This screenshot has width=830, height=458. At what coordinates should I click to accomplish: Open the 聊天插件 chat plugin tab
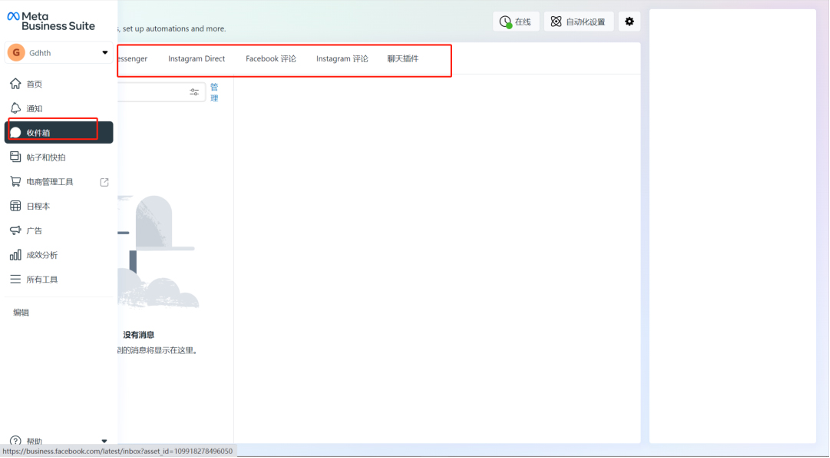pyautogui.click(x=403, y=59)
